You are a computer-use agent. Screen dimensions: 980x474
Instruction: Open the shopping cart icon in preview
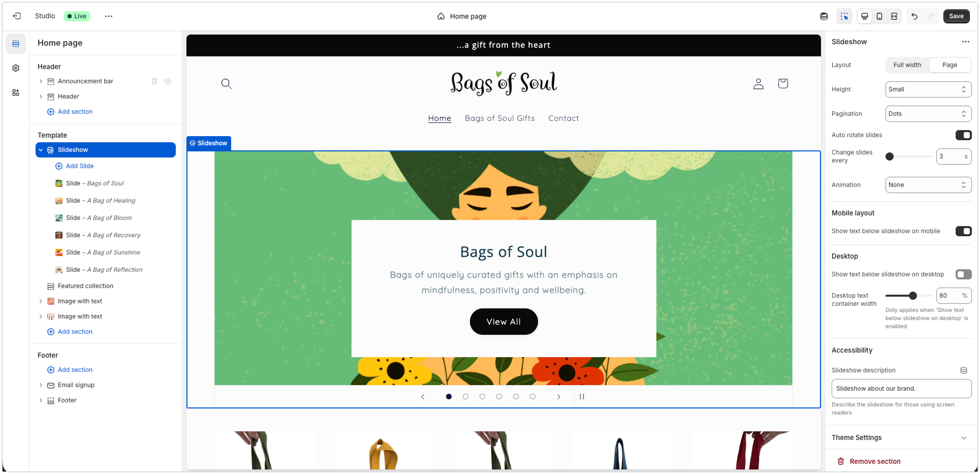(x=783, y=83)
